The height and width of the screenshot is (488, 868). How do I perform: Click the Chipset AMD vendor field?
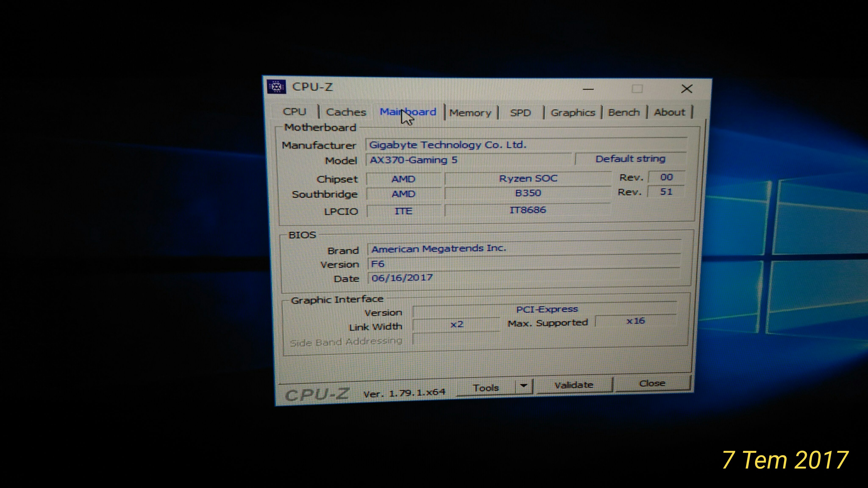point(403,179)
